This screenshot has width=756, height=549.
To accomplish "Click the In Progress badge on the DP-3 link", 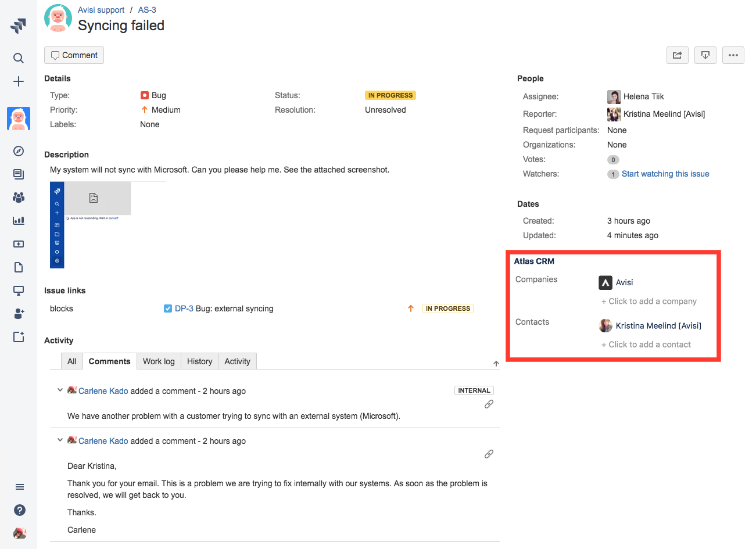I will [x=448, y=308].
